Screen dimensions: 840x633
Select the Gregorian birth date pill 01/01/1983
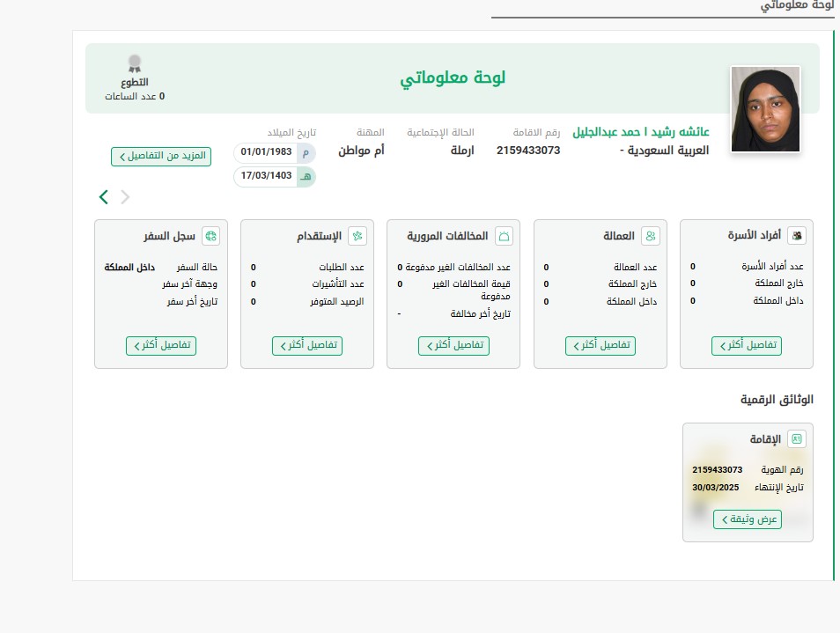pyautogui.click(x=274, y=152)
